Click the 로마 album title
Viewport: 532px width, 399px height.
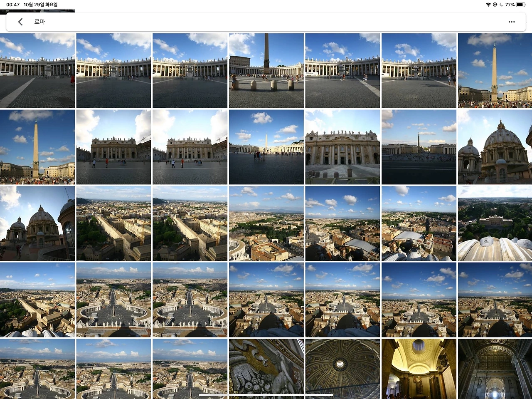coord(39,22)
